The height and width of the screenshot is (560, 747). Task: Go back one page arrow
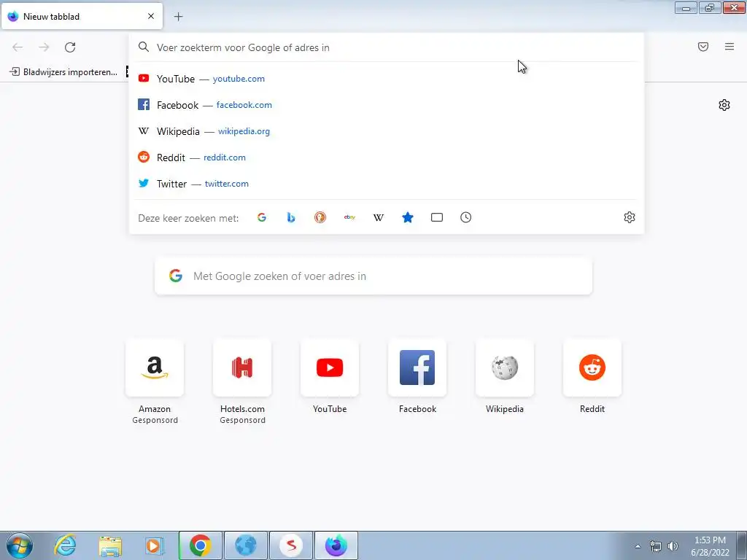(x=18, y=47)
